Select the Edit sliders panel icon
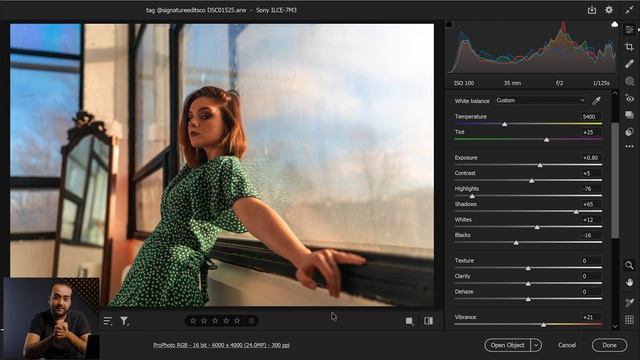This screenshot has width=640, height=360. coord(629,30)
